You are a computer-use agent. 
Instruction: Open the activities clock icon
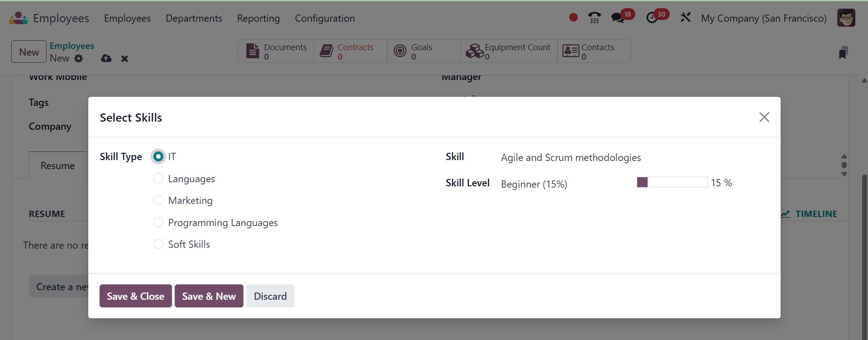[652, 18]
